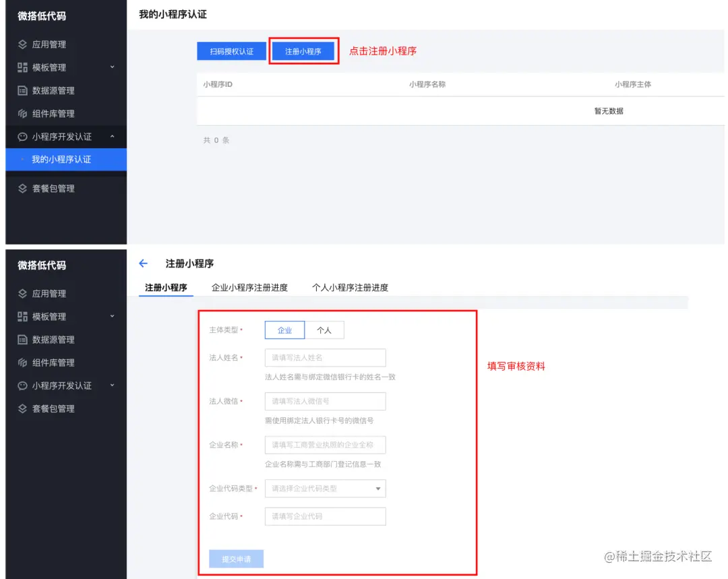Click 套餐包管理 icon in top sidebar
The width and height of the screenshot is (728, 579).
[22, 188]
